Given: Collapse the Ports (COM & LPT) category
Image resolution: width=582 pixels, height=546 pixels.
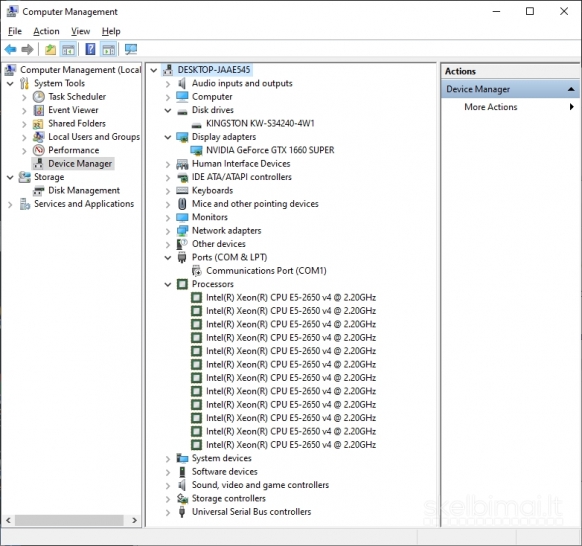Looking at the screenshot, I should pyautogui.click(x=168, y=258).
